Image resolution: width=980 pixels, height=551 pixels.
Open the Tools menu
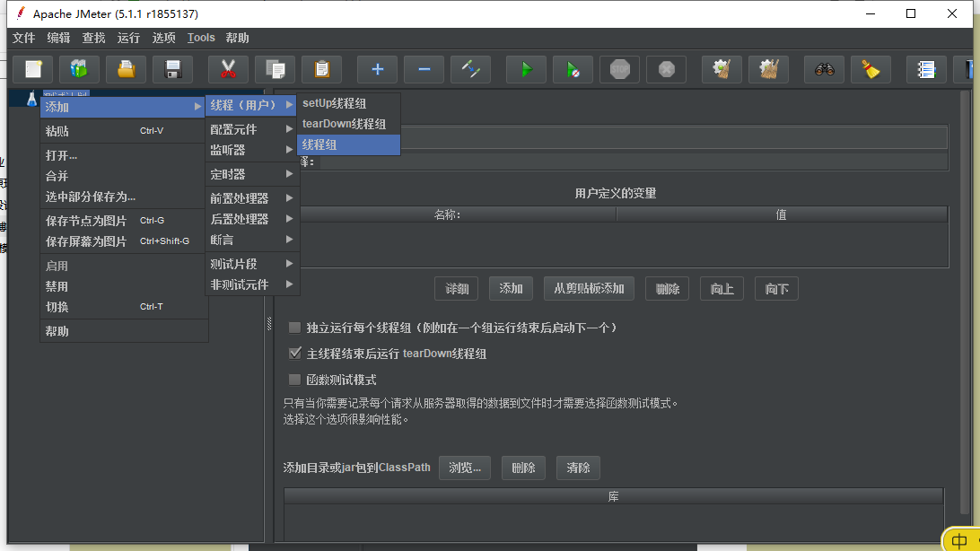tap(201, 38)
